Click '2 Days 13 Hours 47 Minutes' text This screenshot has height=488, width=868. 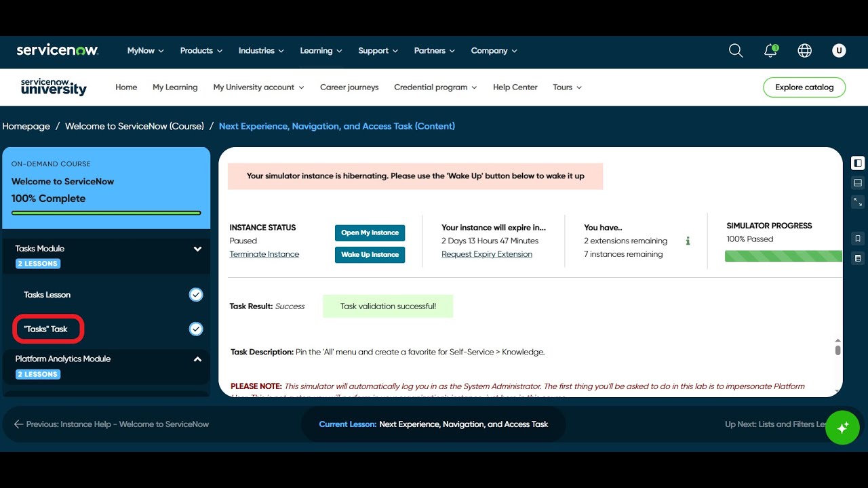tap(490, 241)
